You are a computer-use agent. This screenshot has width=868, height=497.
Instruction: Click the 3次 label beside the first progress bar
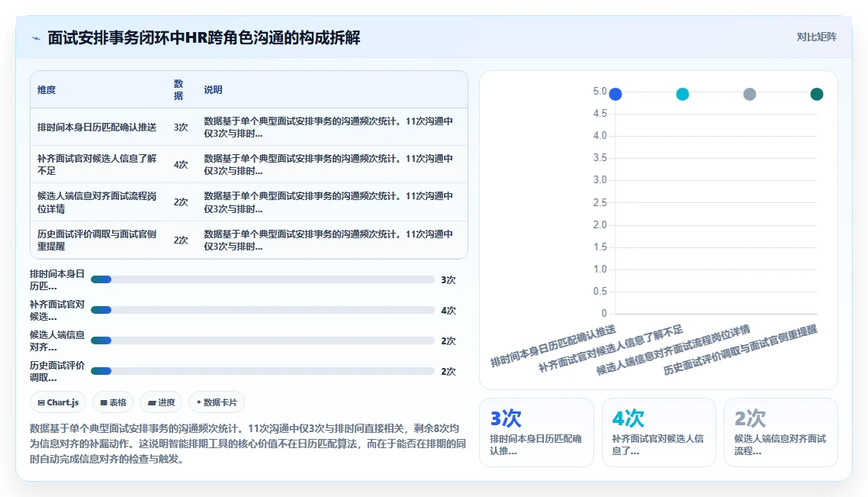[x=448, y=280]
